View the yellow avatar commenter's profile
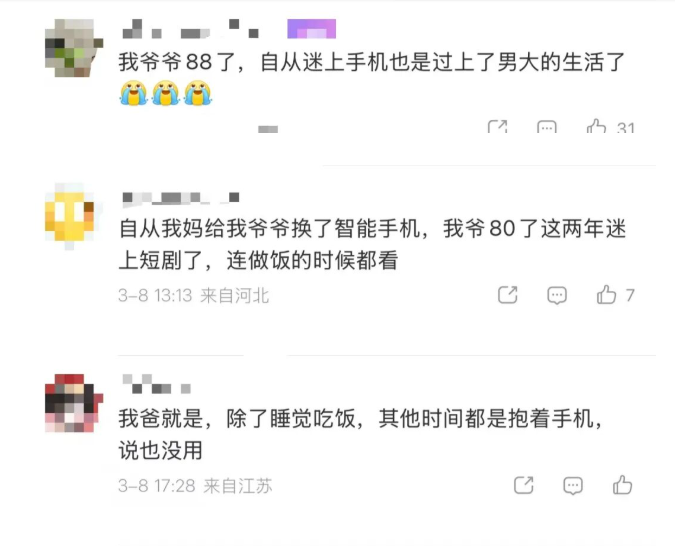The width and height of the screenshot is (675, 546). (70, 216)
